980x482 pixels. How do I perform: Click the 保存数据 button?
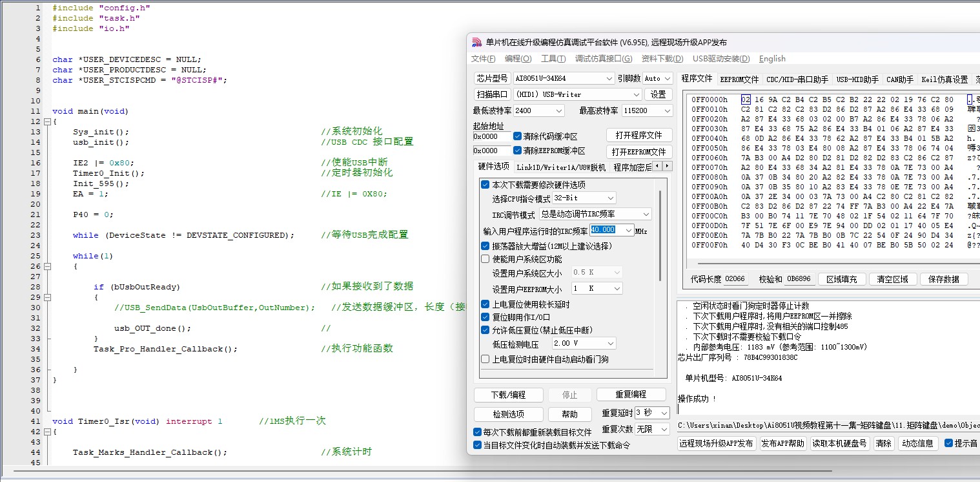tap(944, 279)
